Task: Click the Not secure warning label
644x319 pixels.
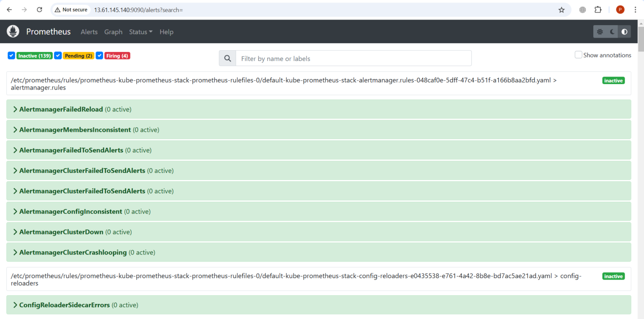Action: pos(71,9)
